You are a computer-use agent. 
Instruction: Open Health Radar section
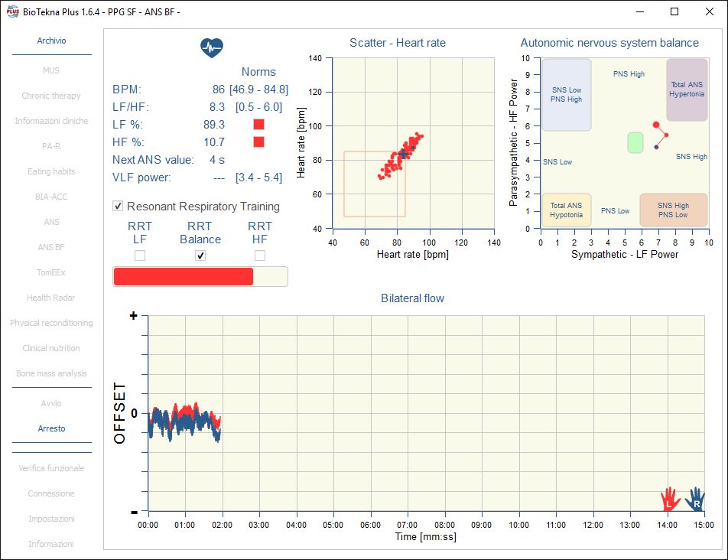(x=51, y=298)
